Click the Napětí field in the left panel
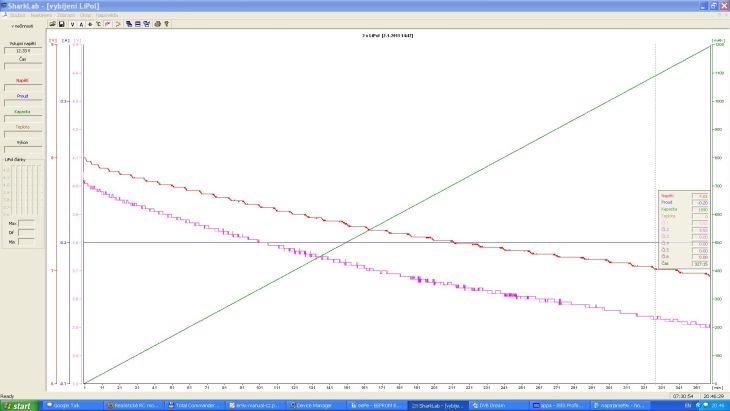730x411 pixels. tap(23, 88)
